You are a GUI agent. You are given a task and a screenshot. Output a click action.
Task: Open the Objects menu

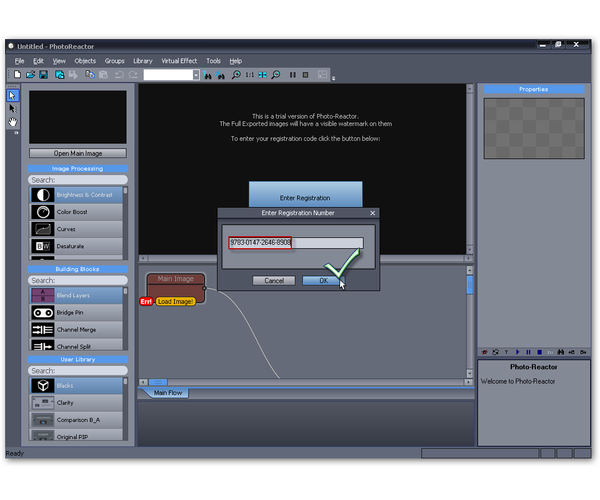[x=85, y=61]
